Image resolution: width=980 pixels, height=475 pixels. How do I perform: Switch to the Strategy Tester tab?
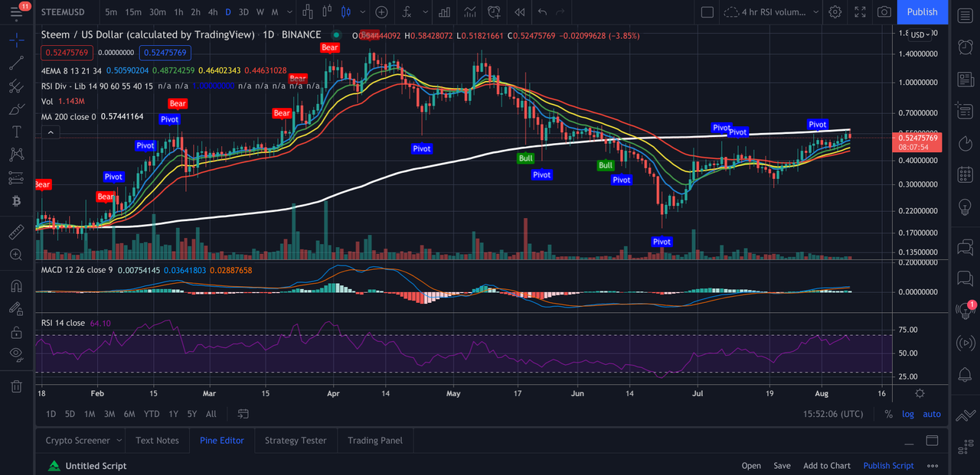coord(296,440)
